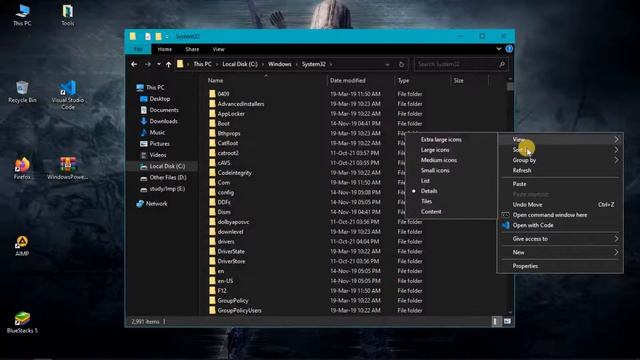640x360 pixels.
Task: Select the GroupPolicy folder
Action: point(233,300)
